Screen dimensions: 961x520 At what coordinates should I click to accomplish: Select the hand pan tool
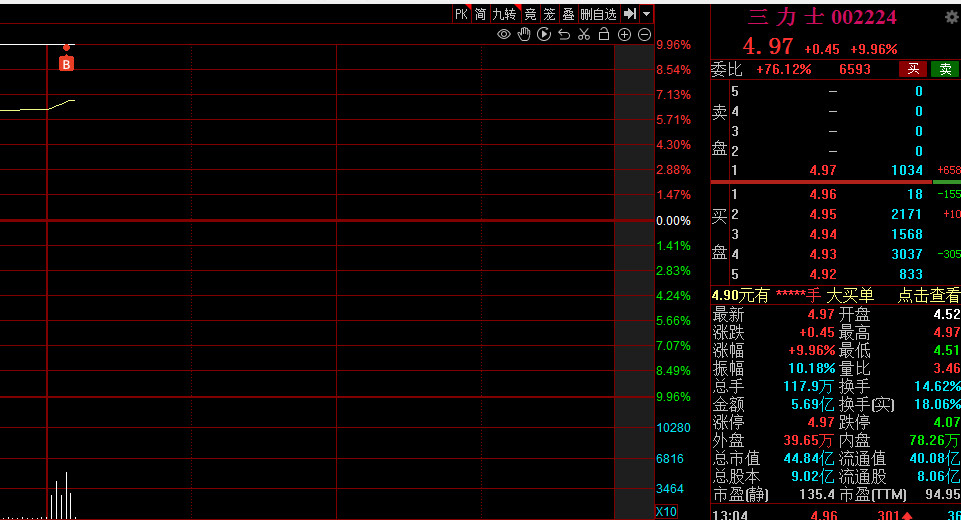point(524,34)
